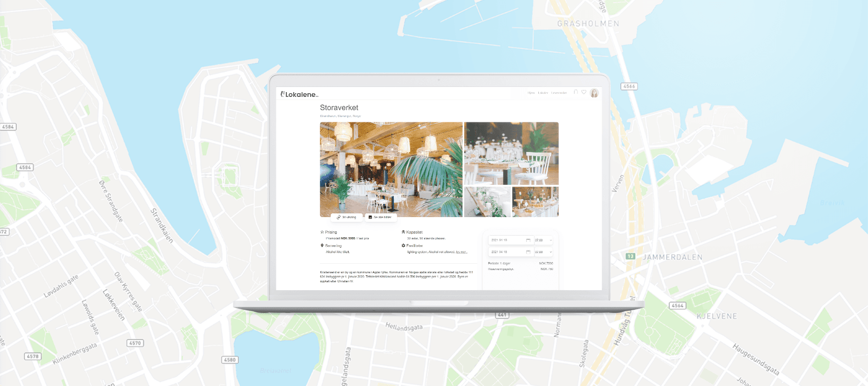The width and height of the screenshot is (868, 386).
Task: Open the shopping bag icon
Action: [576, 92]
